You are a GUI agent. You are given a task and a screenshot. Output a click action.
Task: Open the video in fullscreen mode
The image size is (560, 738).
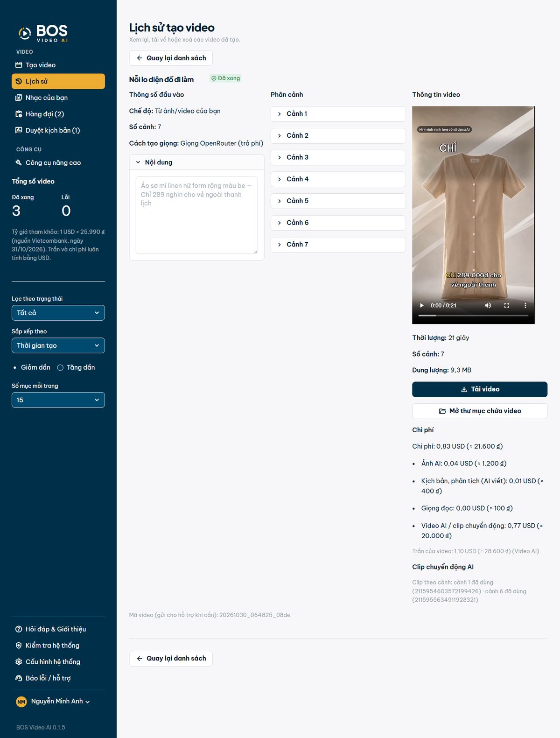click(x=507, y=305)
